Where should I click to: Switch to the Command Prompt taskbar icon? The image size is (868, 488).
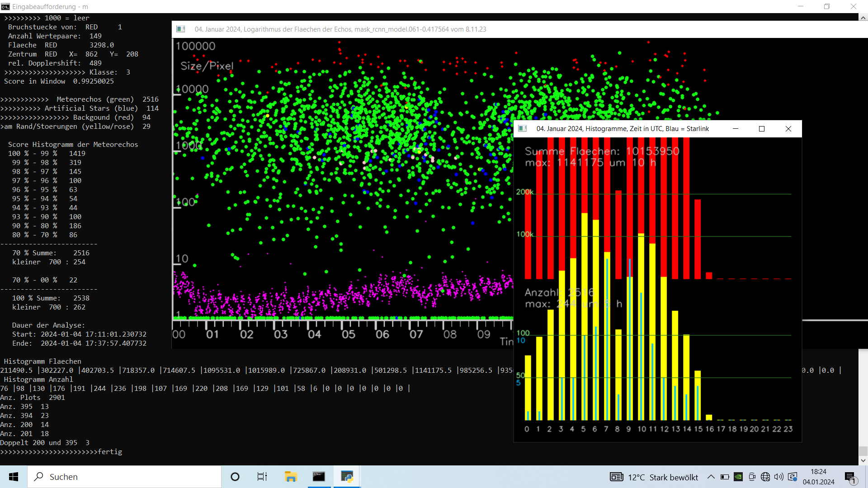pyautogui.click(x=319, y=477)
